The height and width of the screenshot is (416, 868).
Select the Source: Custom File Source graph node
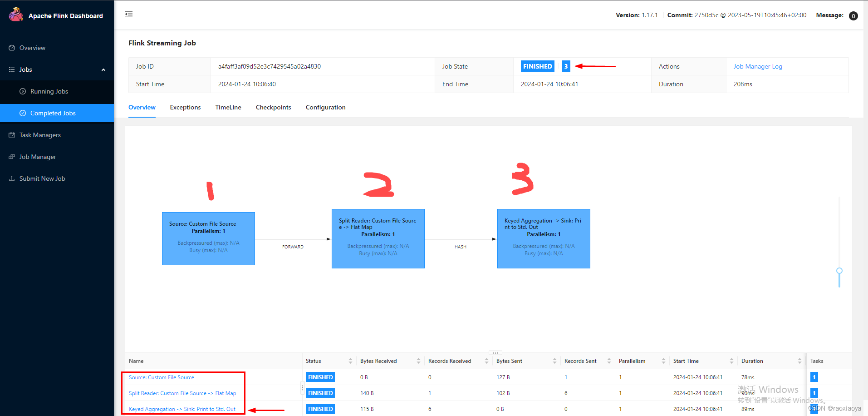pyautogui.click(x=208, y=238)
